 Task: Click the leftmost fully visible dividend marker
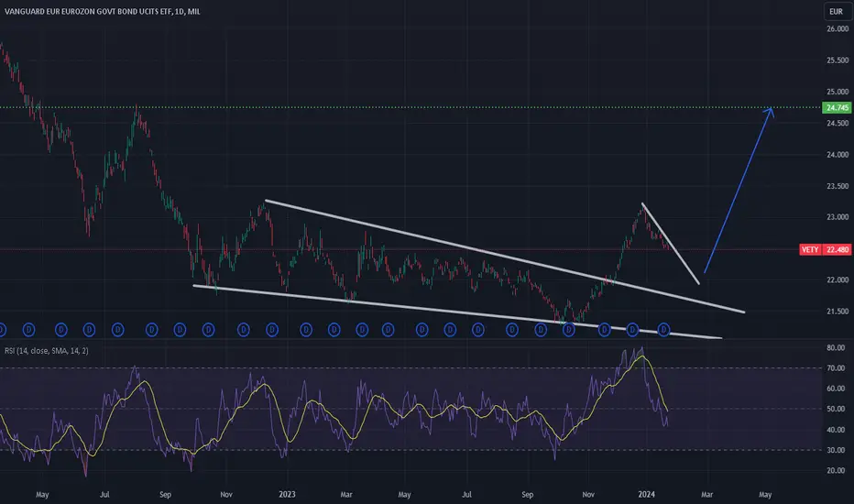29,330
